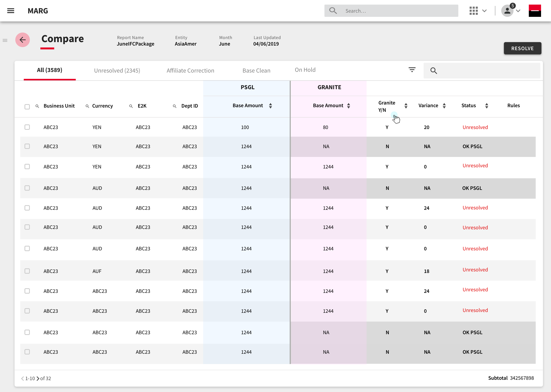Image resolution: width=551 pixels, height=392 pixels.
Task: Click the Dept ID column header
Action: tap(189, 106)
